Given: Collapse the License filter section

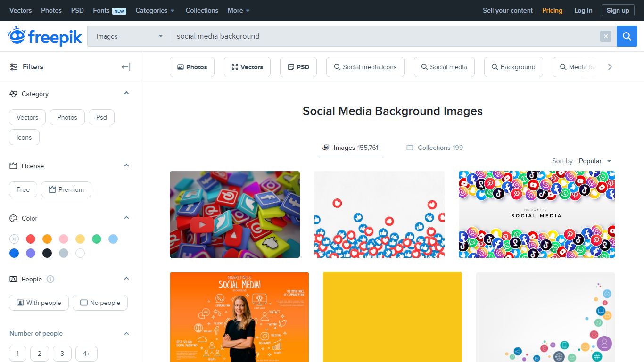Looking at the screenshot, I should [126, 165].
